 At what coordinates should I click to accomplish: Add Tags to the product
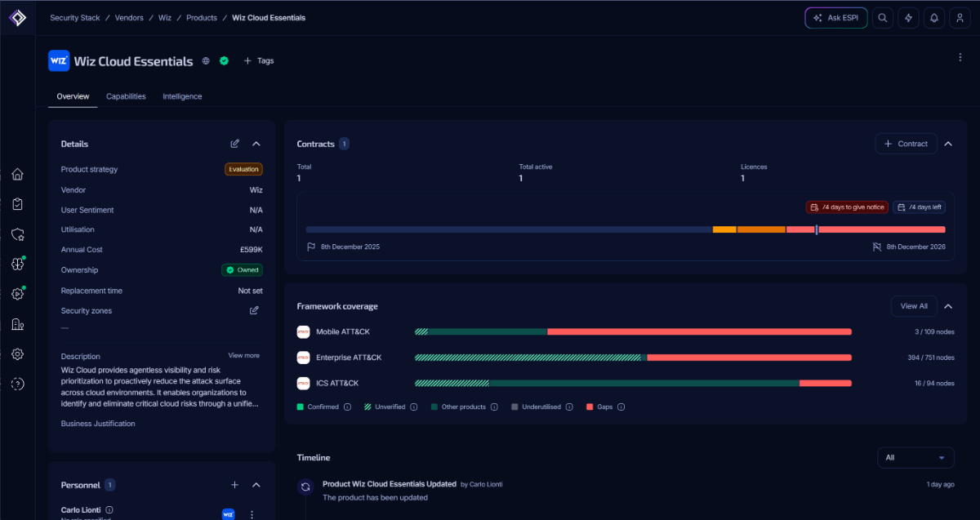[259, 60]
